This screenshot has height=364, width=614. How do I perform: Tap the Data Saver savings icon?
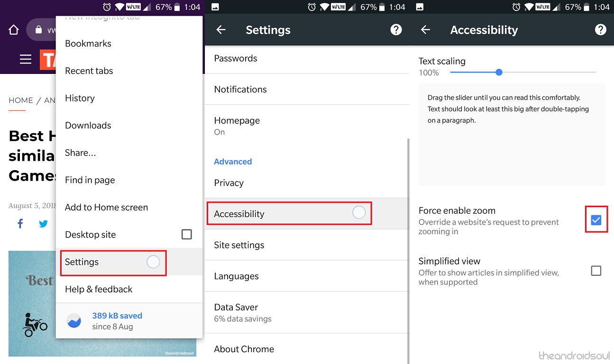[73, 321]
